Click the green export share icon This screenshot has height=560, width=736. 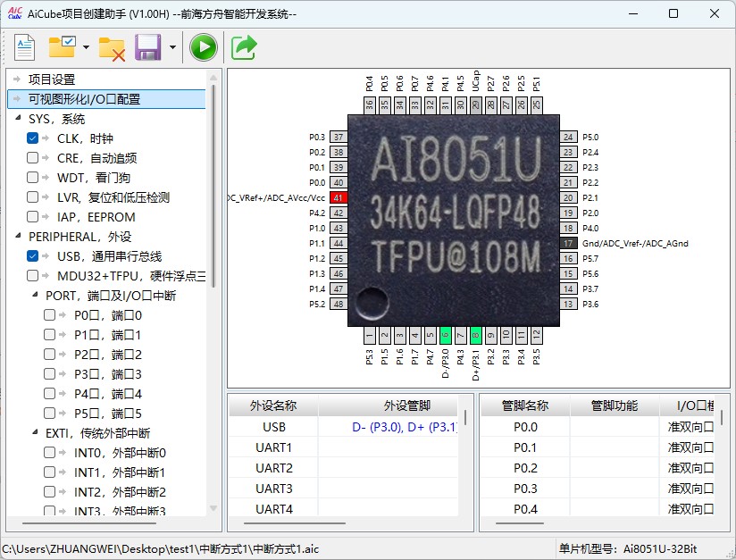(x=244, y=47)
